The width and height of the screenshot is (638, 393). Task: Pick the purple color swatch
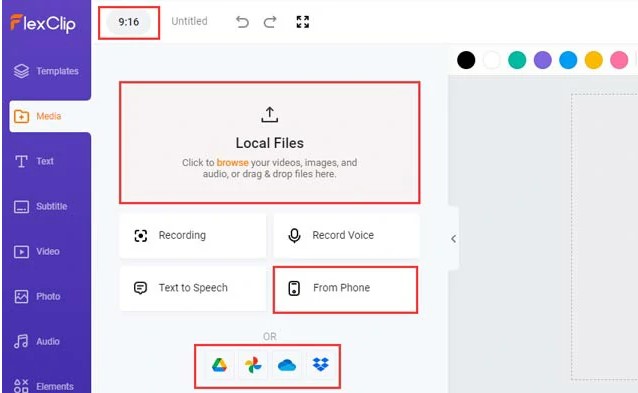click(x=543, y=60)
